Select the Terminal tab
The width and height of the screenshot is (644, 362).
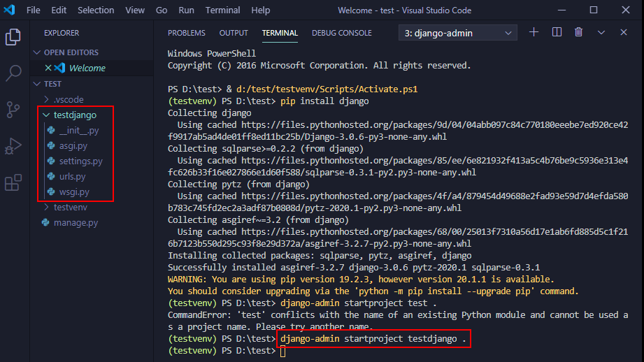pos(280,33)
